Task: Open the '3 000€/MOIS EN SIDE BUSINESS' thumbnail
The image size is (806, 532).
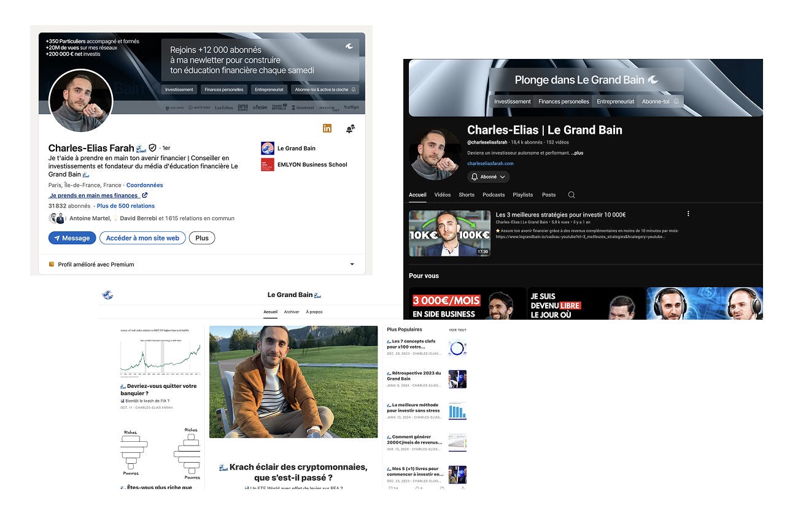Action: click(x=468, y=304)
